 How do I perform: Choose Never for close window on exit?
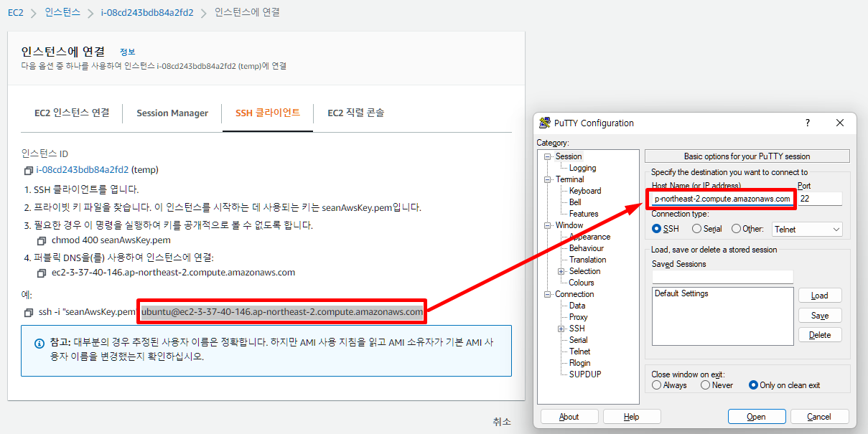pos(705,385)
